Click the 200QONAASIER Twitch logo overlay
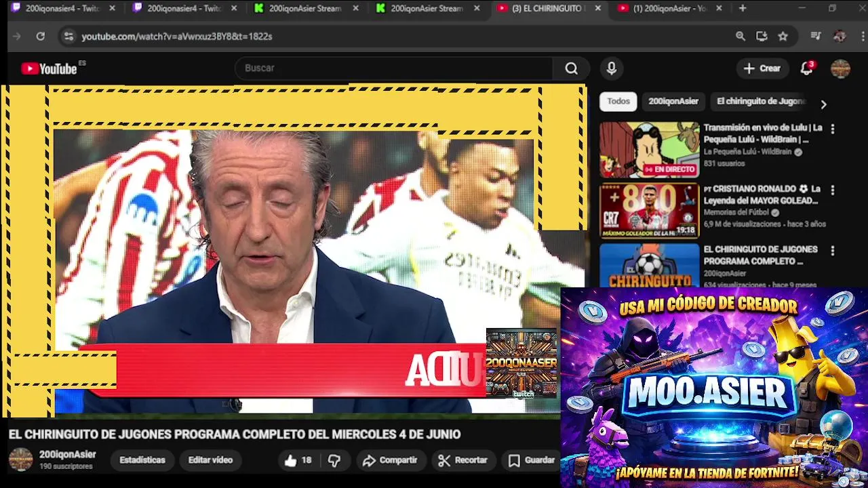Screen dimensions: 868x488 (521, 363)
